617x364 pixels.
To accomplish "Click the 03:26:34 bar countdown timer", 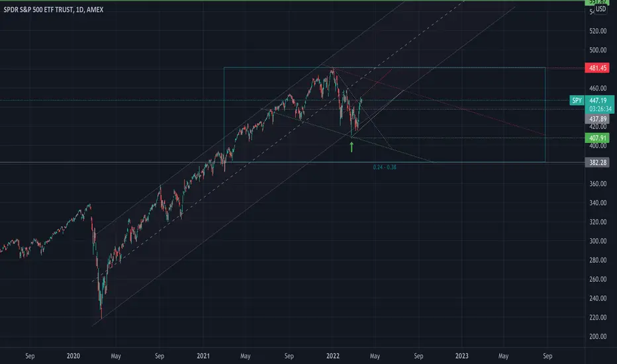I will (600, 109).
